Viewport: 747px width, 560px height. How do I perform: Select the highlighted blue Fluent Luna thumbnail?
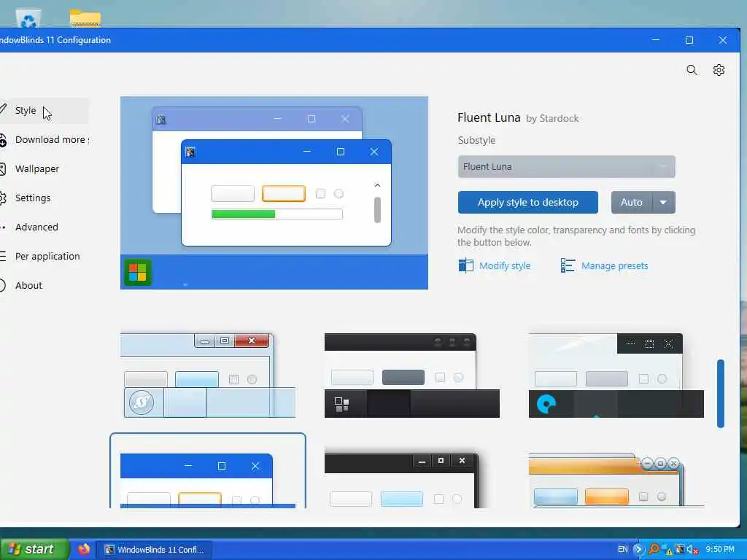(x=208, y=470)
